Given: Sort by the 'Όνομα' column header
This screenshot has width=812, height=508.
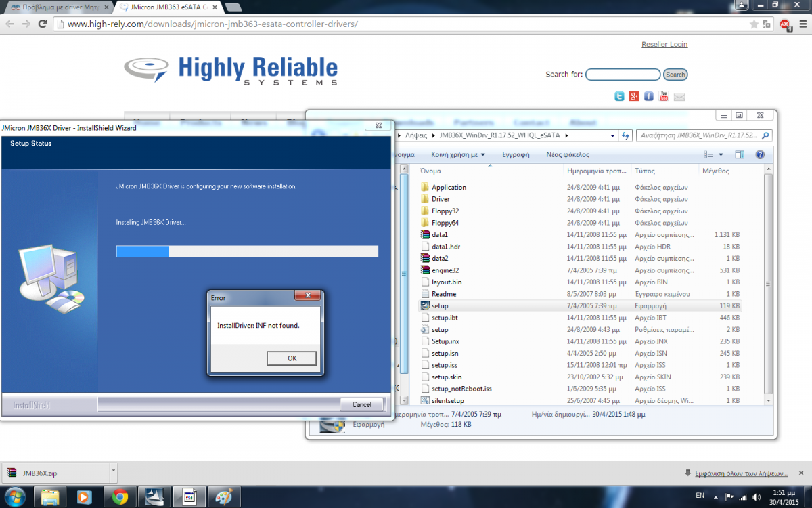Looking at the screenshot, I should tap(490, 171).
